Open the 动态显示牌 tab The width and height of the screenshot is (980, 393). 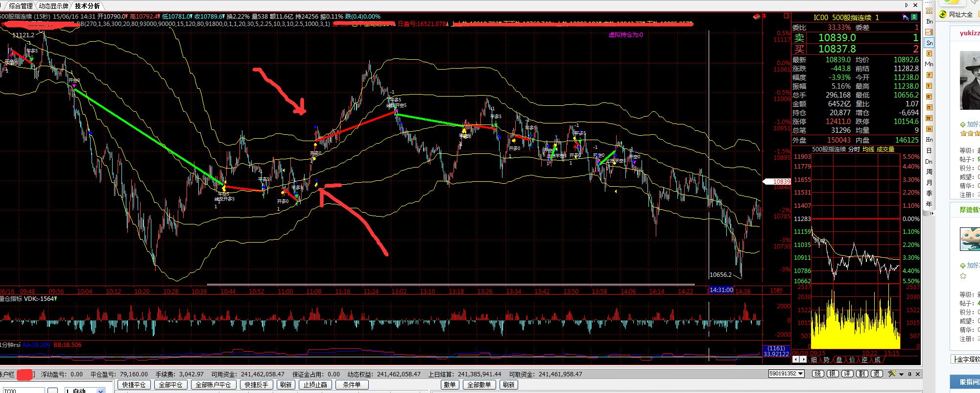click(x=53, y=6)
